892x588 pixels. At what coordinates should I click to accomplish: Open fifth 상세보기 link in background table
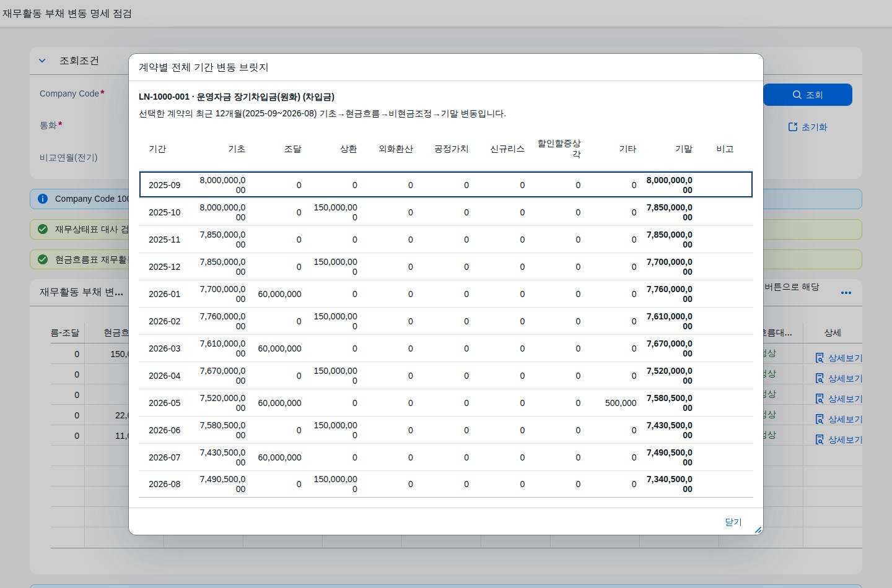(839, 439)
